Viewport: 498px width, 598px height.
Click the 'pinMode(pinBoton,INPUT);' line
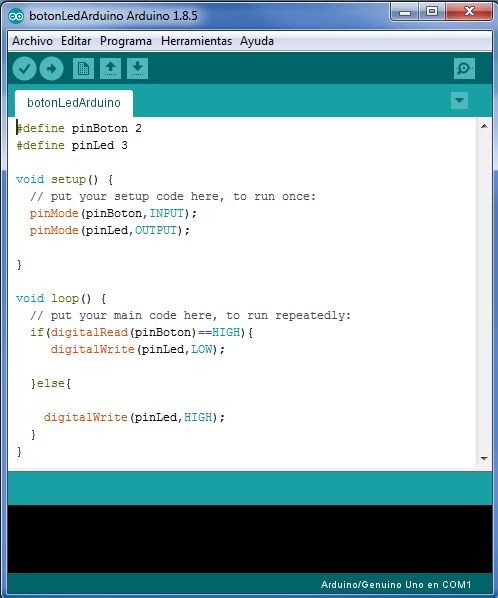[114, 214]
